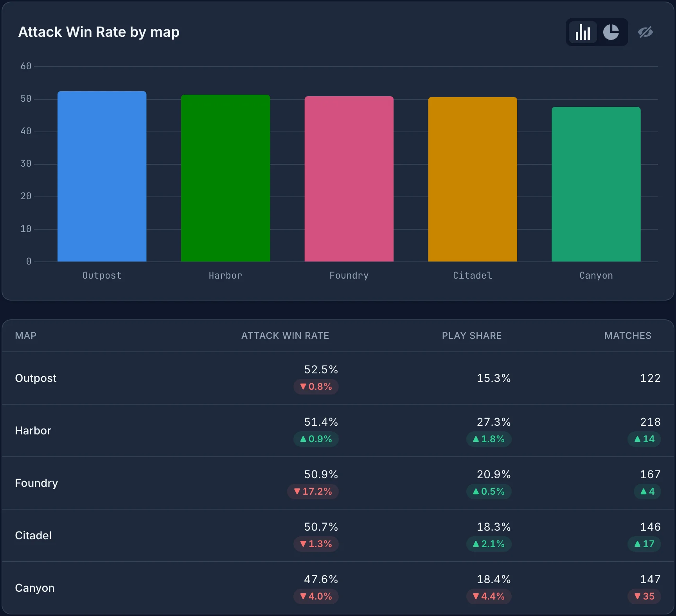676x616 pixels.
Task: Click the Canyon x-axis label in chart
Action: click(596, 276)
